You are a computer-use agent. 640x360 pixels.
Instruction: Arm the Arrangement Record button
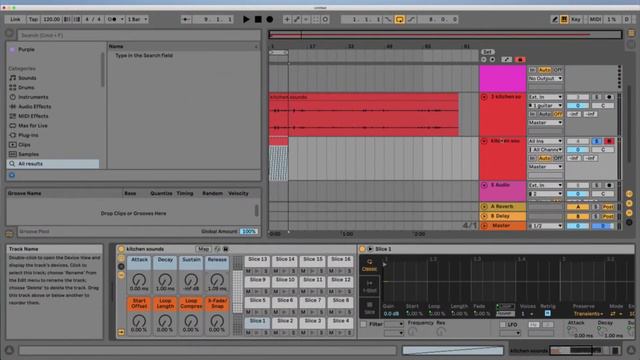pyautogui.click(x=269, y=19)
